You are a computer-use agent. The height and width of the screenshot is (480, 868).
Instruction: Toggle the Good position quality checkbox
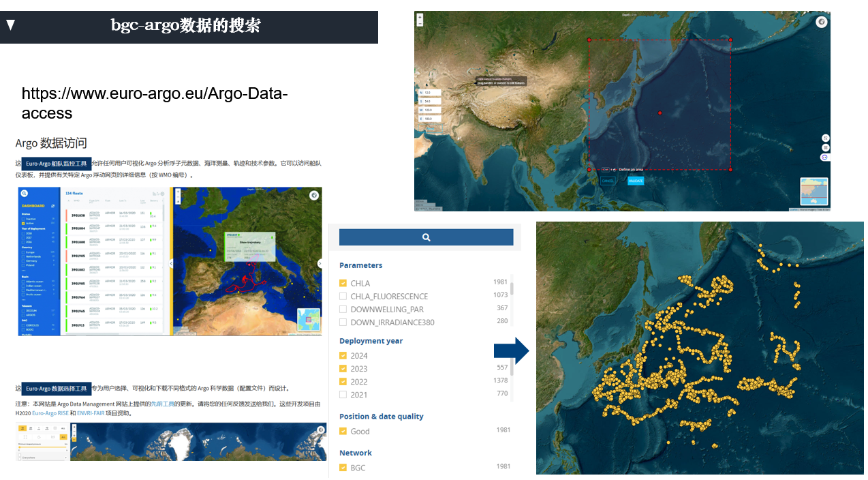343,430
